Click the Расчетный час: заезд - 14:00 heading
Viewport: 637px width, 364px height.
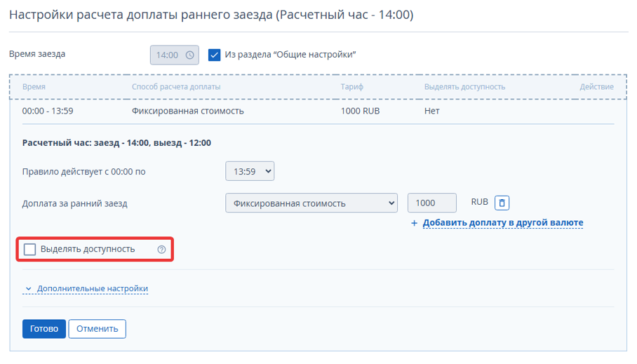click(x=116, y=143)
